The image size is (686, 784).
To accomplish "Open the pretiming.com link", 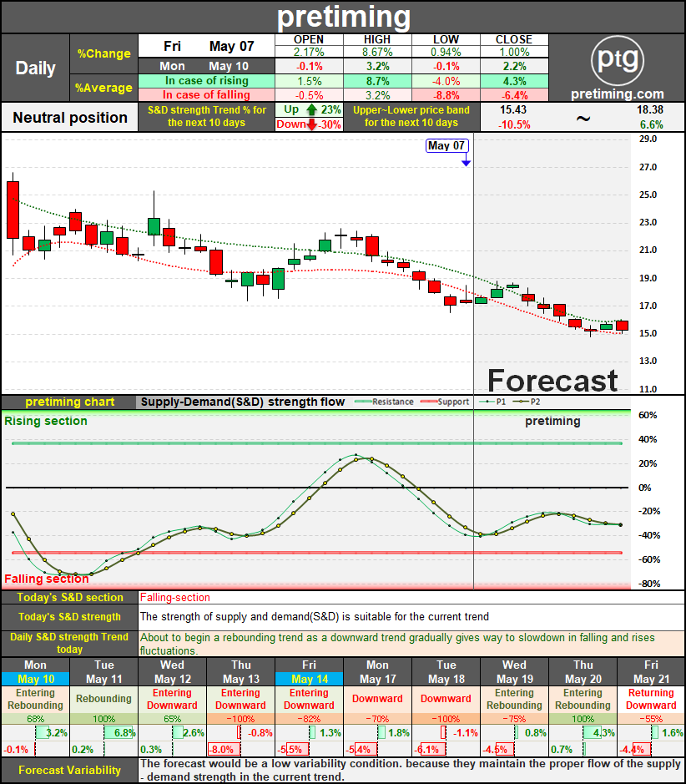I will tap(617, 94).
